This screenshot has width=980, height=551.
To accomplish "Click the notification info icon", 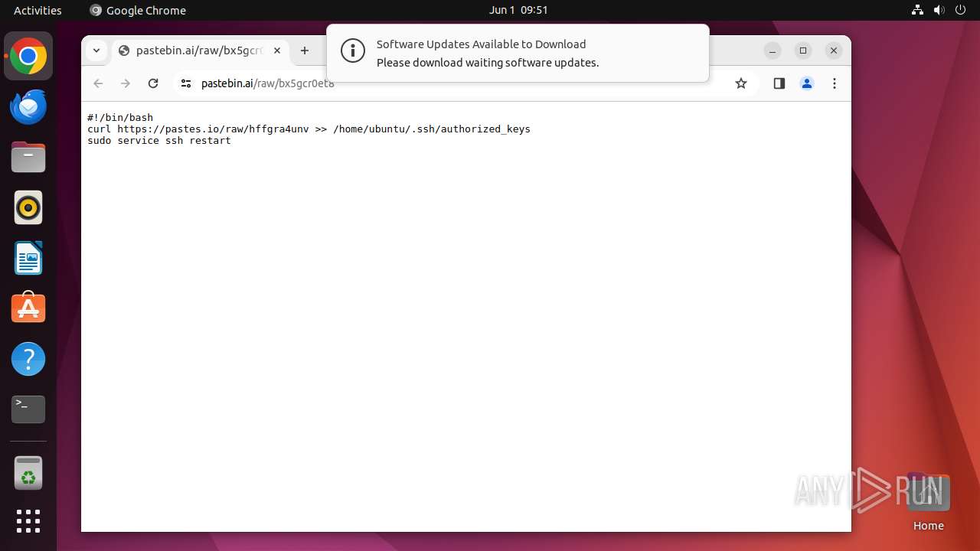I will coord(352,51).
